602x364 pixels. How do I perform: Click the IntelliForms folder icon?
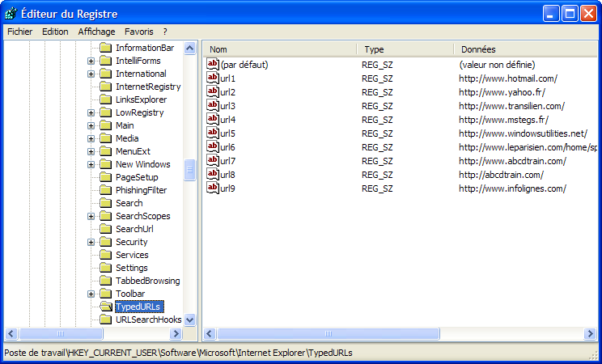pos(105,61)
